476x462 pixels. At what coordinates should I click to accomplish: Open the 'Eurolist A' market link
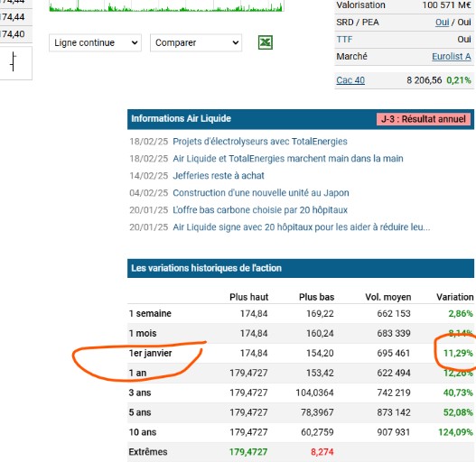coord(452,57)
